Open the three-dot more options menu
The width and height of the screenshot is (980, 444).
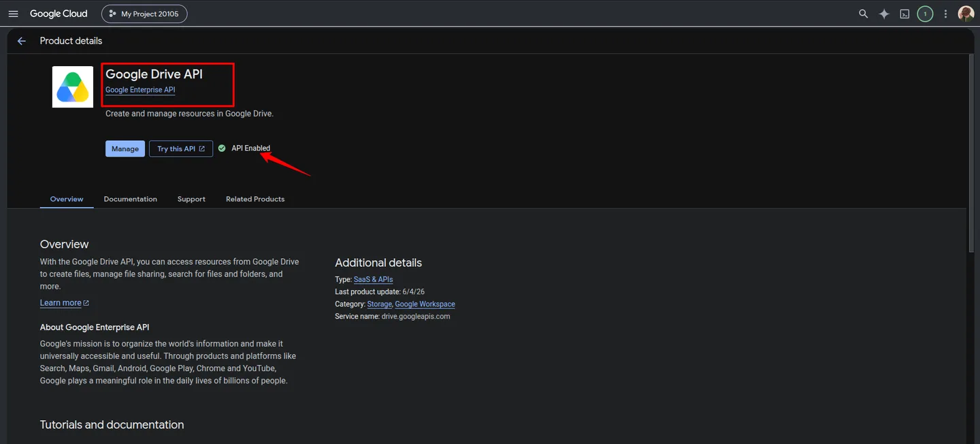click(945, 14)
